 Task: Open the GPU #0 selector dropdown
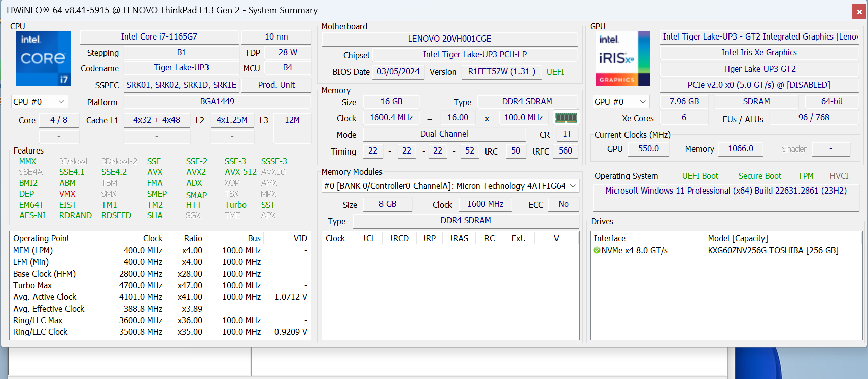tap(621, 102)
